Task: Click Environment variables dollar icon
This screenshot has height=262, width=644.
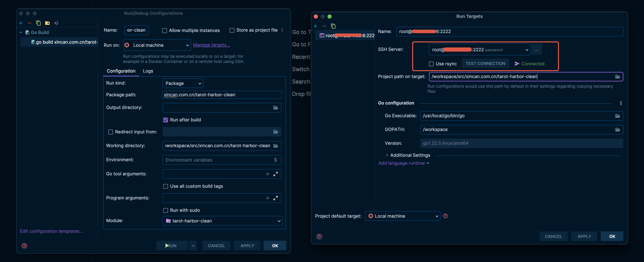Action: (x=275, y=160)
